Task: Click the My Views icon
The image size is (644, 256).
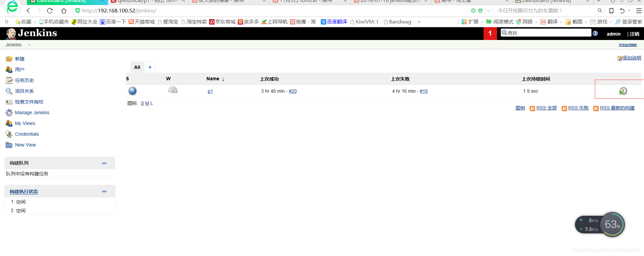Action: coord(9,123)
